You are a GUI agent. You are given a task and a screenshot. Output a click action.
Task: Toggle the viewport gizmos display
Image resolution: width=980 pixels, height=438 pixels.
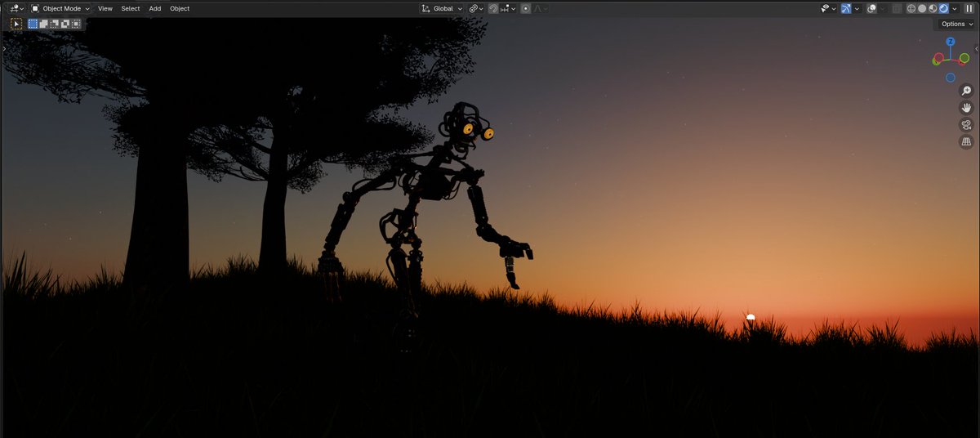(846, 8)
